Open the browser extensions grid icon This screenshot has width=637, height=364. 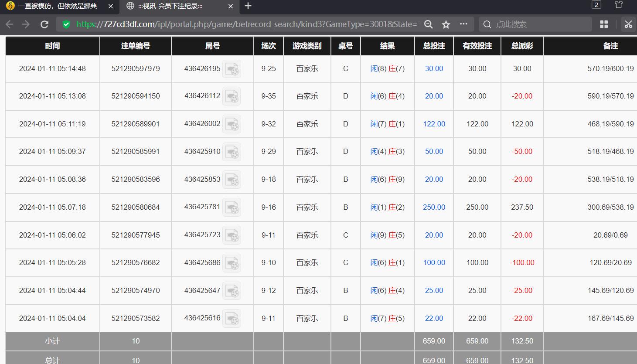604,24
